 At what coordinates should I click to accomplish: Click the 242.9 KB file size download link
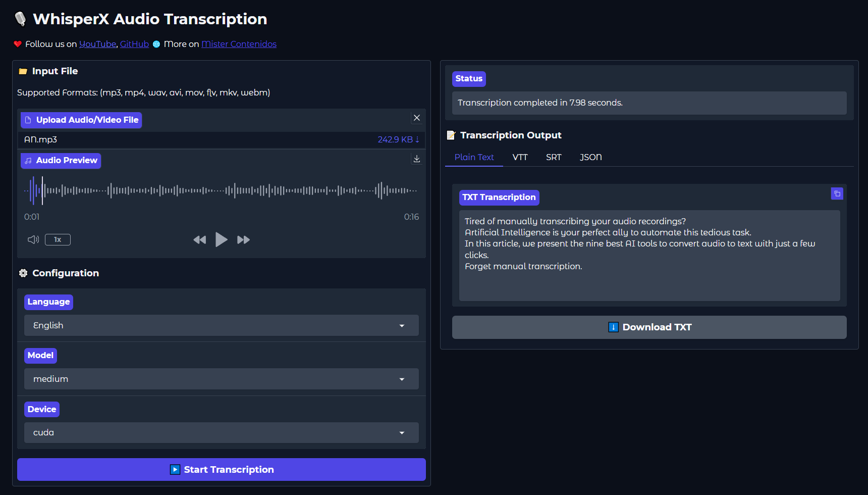pos(398,139)
